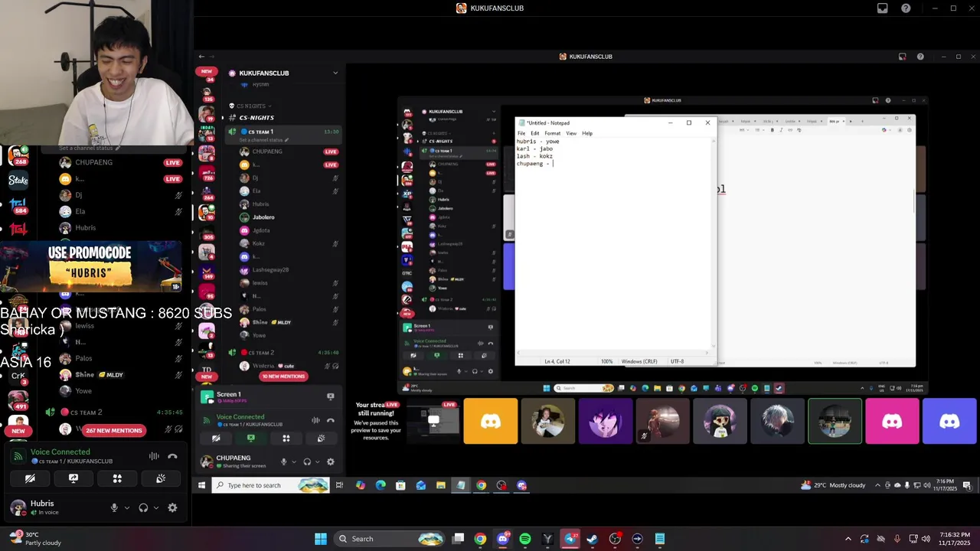Open activities in Hubris's voice panel
The height and width of the screenshot is (551, 980).
[x=117, y=478]
